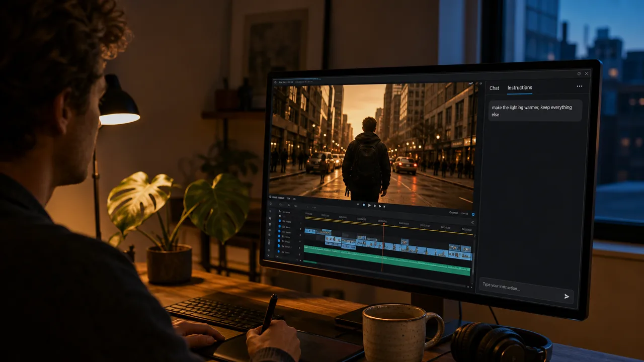
Task: Select the last blue clip at the timeline end
Action: (x=460, y=255)
